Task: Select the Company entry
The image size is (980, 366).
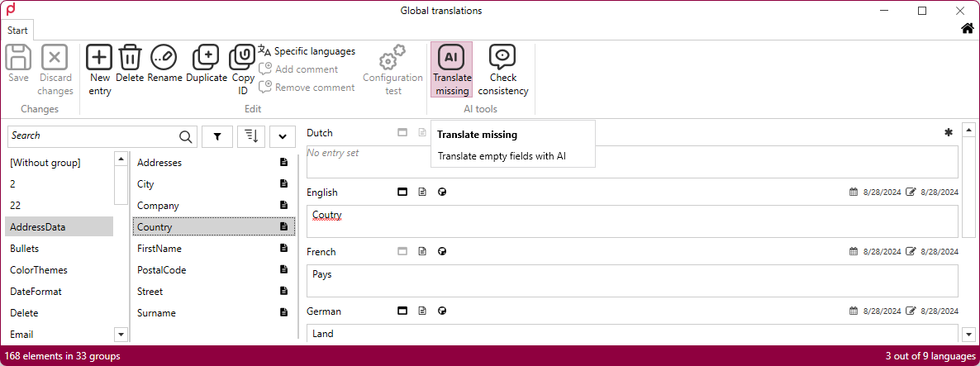Action: [214, 206]
